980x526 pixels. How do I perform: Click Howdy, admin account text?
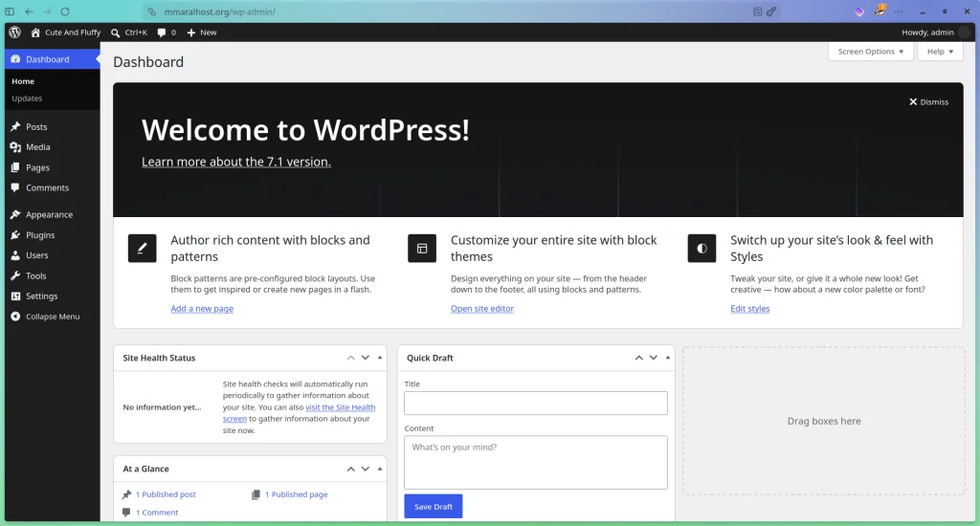click(927, 33)
